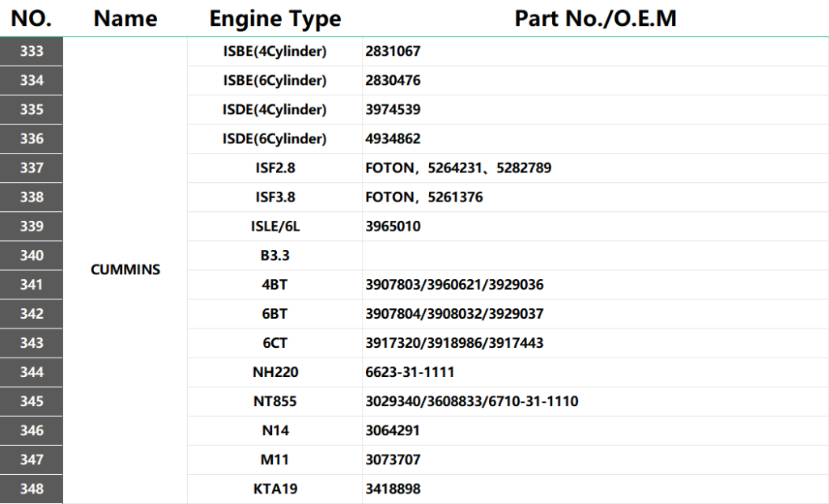
Task: Select row number 337
Action: pos(32,168)
